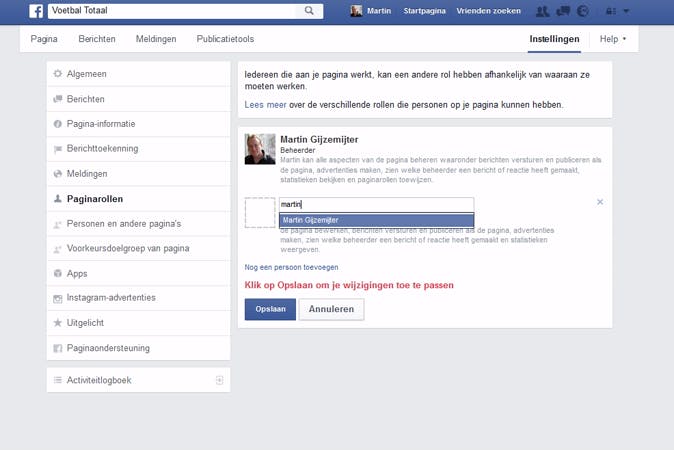Select the Instellingen tab
The height and width of the screenshot is (450, 674).
tap(554, 39)
